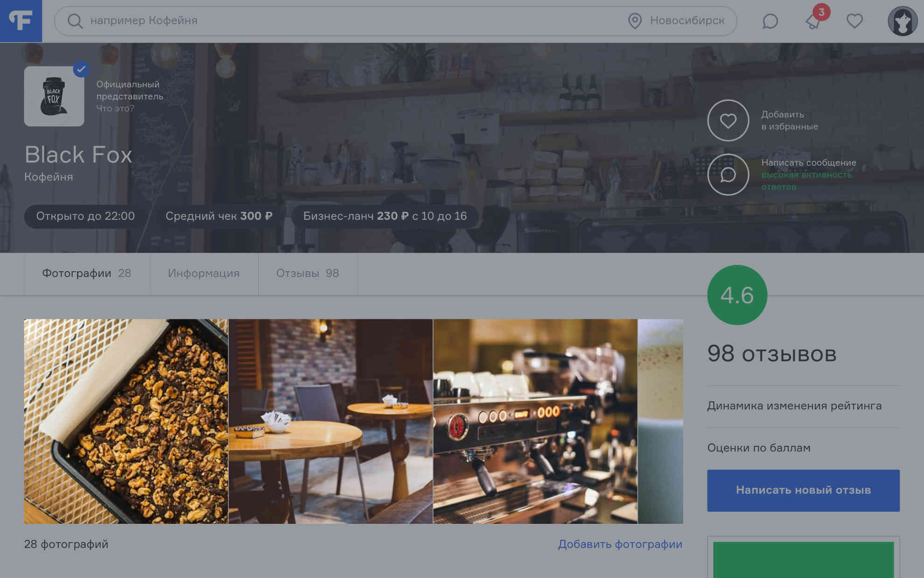The width and height of the screenshot is (924, 578).
Task: Toggle add to favorites heart button
Action: point(728,120)
